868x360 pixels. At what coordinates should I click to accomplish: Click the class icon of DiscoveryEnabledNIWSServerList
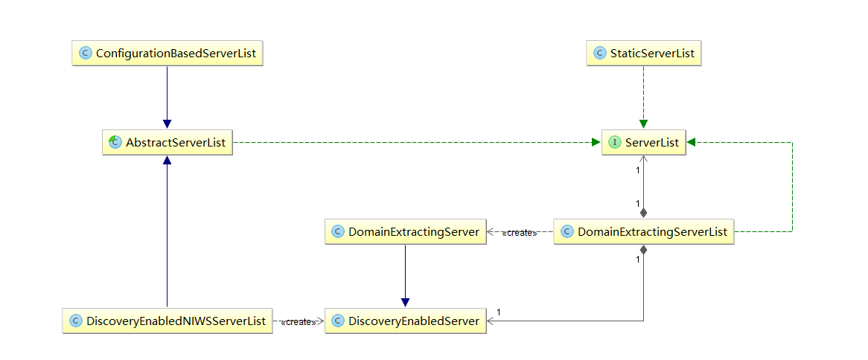(x=76, y=321)
